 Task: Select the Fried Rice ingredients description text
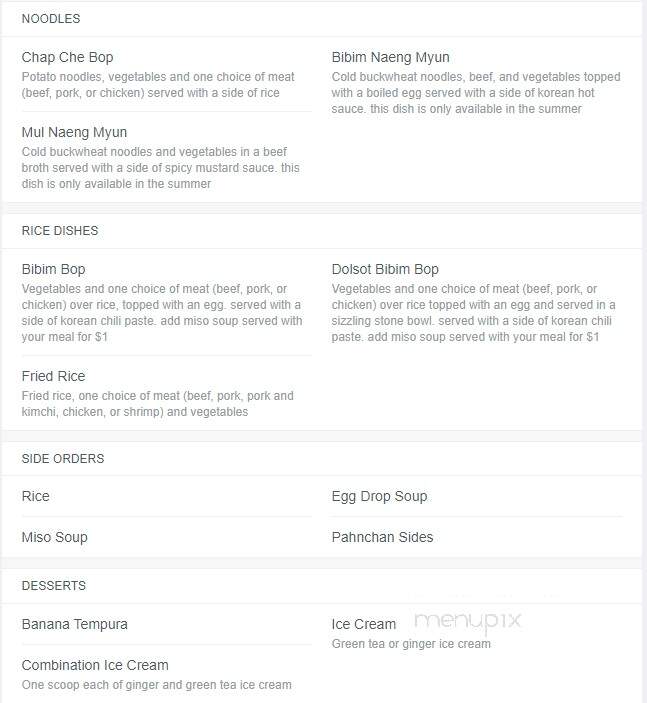(157, 404)
